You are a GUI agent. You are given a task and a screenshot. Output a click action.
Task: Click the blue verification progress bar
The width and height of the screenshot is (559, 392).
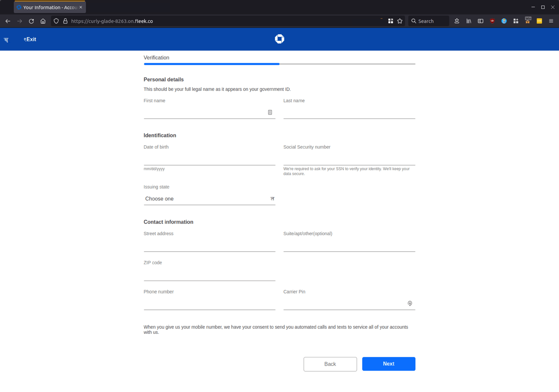click(211, 64)
